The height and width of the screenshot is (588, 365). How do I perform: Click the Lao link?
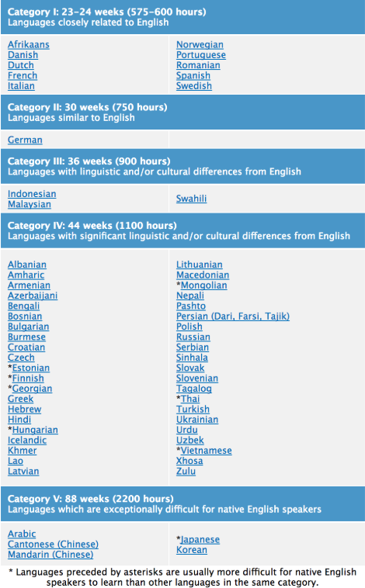pyautogui.click(x=16, y=461)
